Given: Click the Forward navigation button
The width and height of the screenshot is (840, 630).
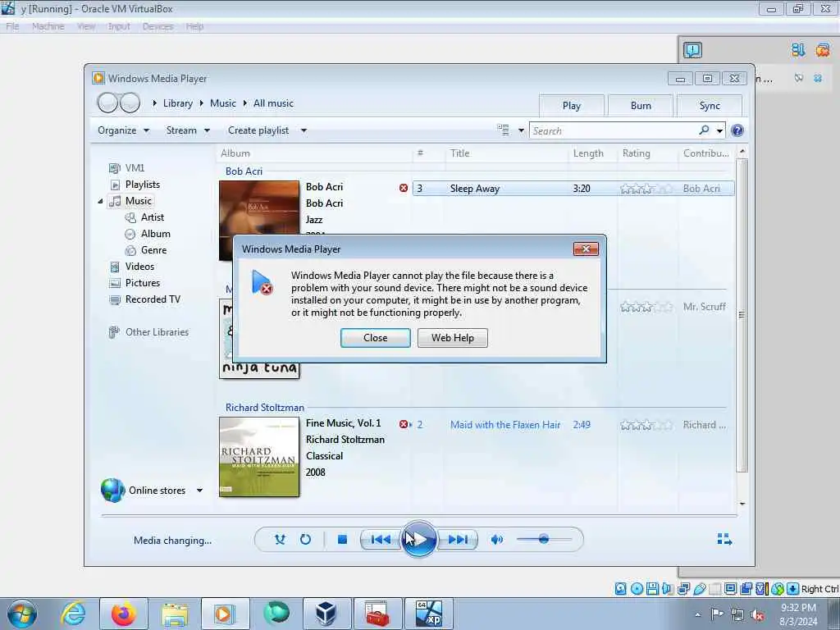Looking at the screenshot, I should (130, 103).
